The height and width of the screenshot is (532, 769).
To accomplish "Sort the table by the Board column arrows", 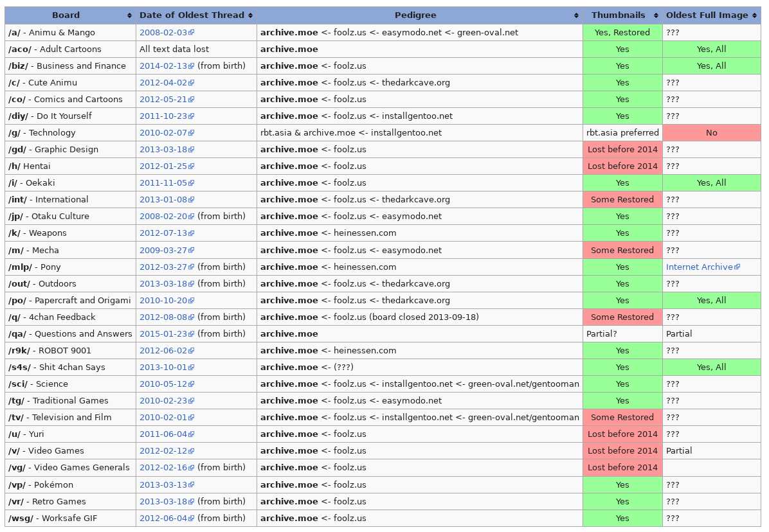I will coord(129,15).
